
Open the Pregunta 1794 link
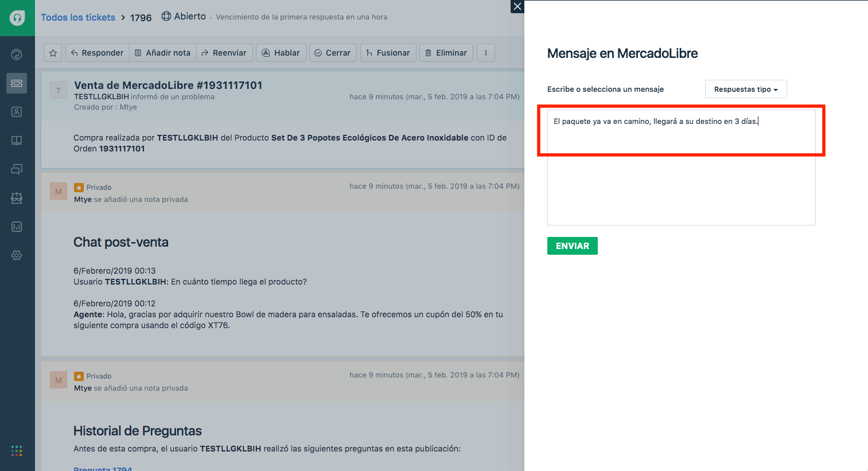point(103,469)
